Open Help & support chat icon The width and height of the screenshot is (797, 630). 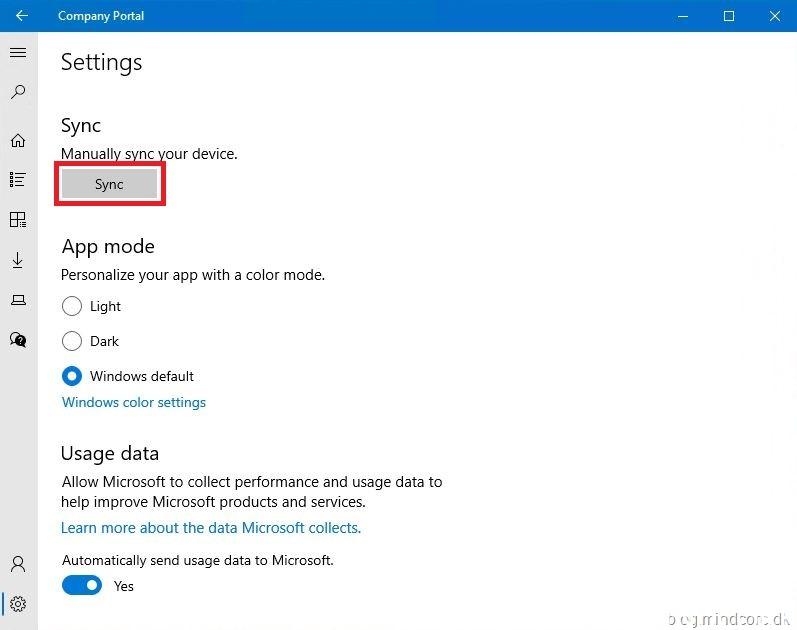[18, 340]
